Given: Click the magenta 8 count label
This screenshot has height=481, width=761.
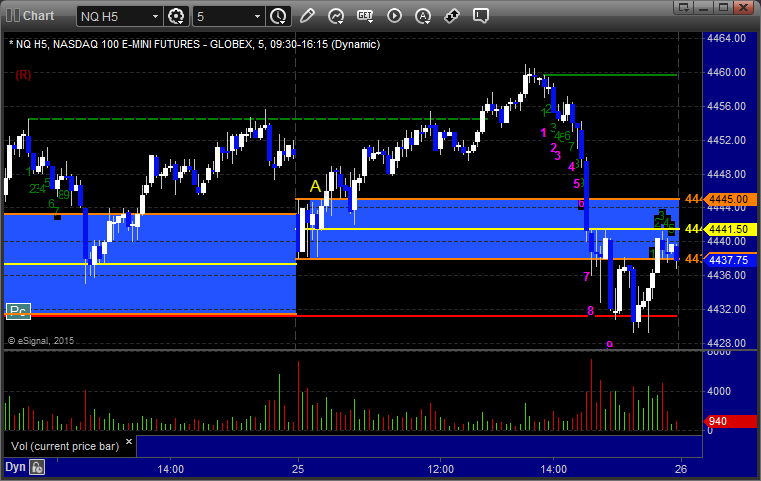Looking at the screenshot, I should [x=590, y=311].
